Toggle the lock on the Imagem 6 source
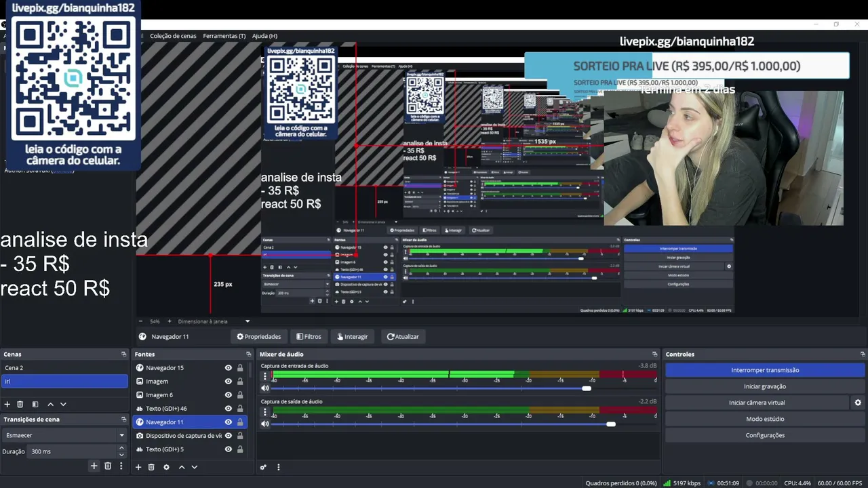 tap(240, 395)
